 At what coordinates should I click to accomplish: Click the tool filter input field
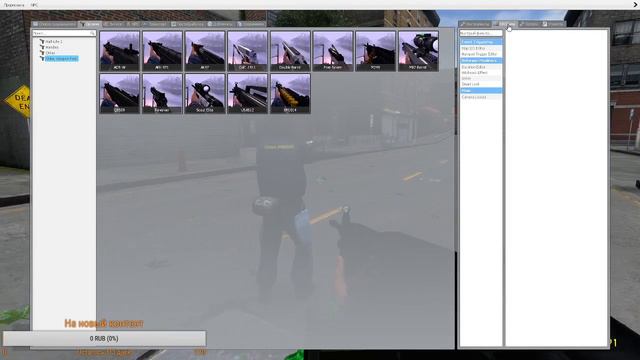tap(481, 33)
